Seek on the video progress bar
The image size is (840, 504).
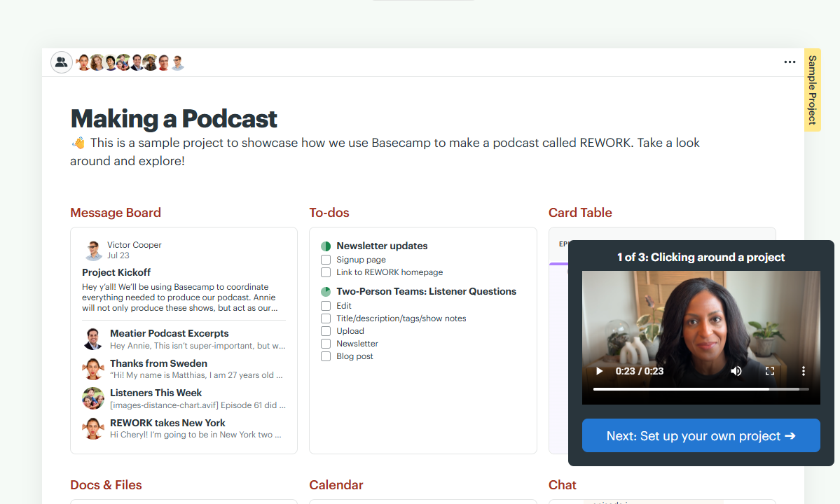[701, 389]
